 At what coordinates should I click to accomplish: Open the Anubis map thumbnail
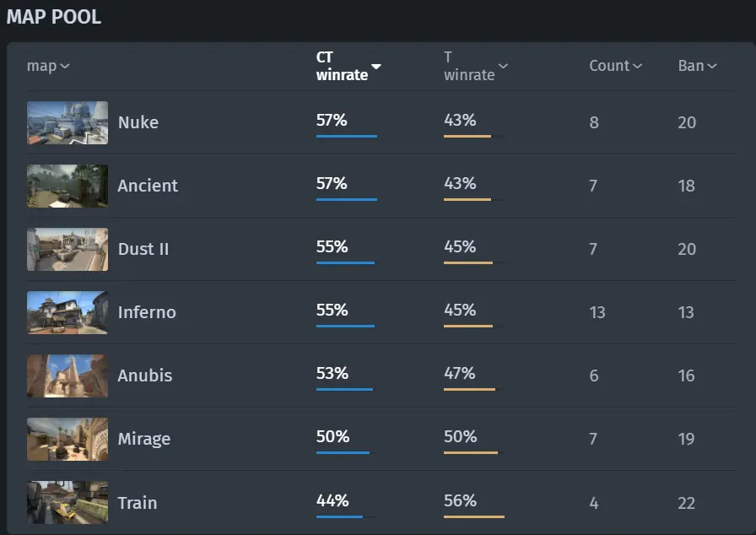67,376
